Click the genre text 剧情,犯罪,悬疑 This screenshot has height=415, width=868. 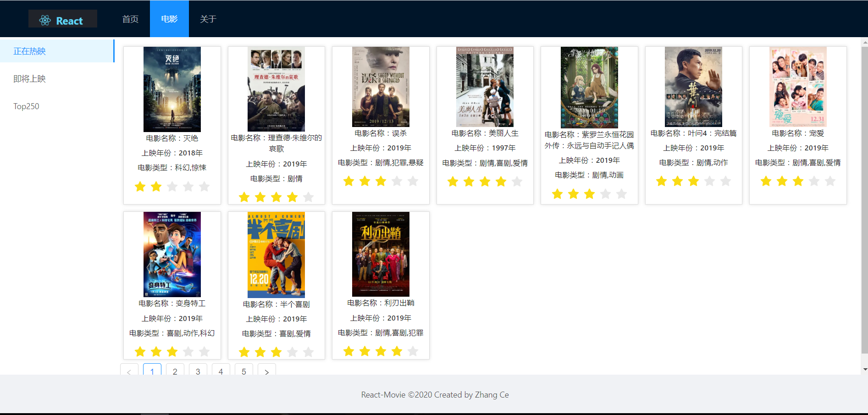[399, 163]
